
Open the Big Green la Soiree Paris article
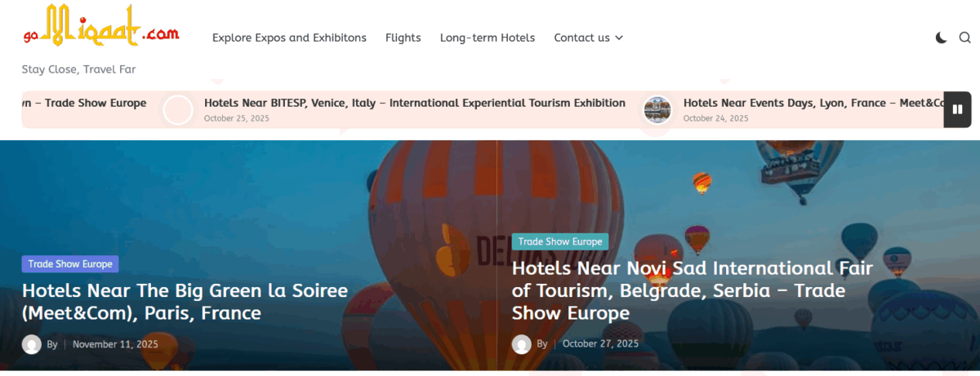coord(185,302)
